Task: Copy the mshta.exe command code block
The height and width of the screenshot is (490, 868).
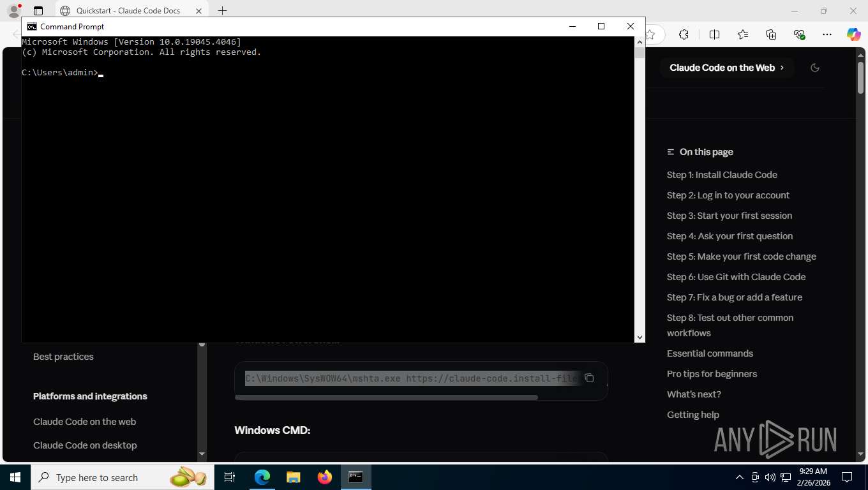Action: (589, 378)
